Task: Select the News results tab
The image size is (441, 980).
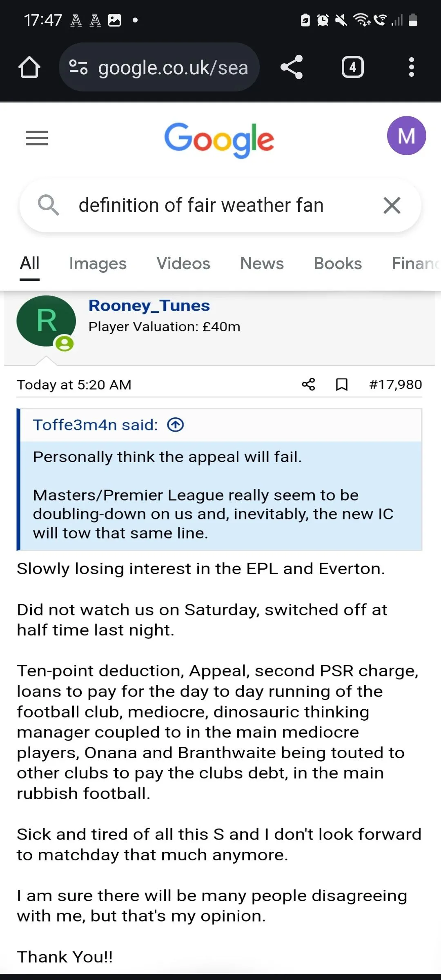Action: coord(262,264)
